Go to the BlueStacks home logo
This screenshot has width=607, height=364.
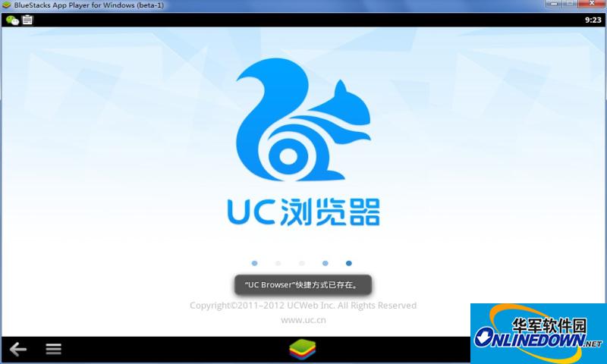point(302,350)
